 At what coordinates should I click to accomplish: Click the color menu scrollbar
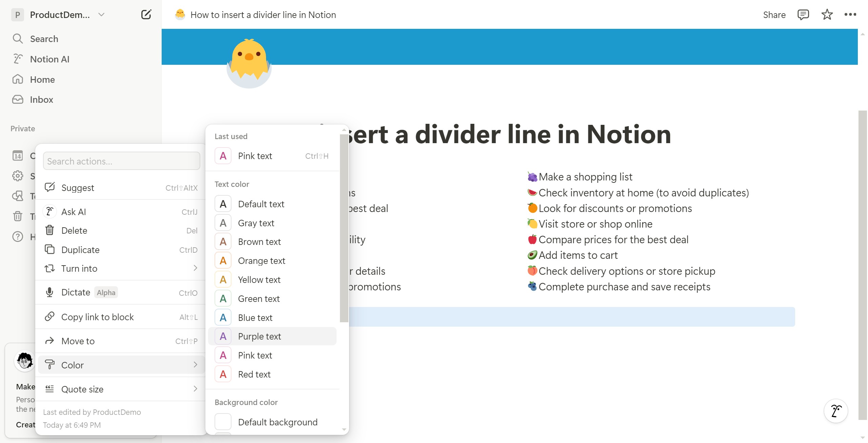pos(344,228)
